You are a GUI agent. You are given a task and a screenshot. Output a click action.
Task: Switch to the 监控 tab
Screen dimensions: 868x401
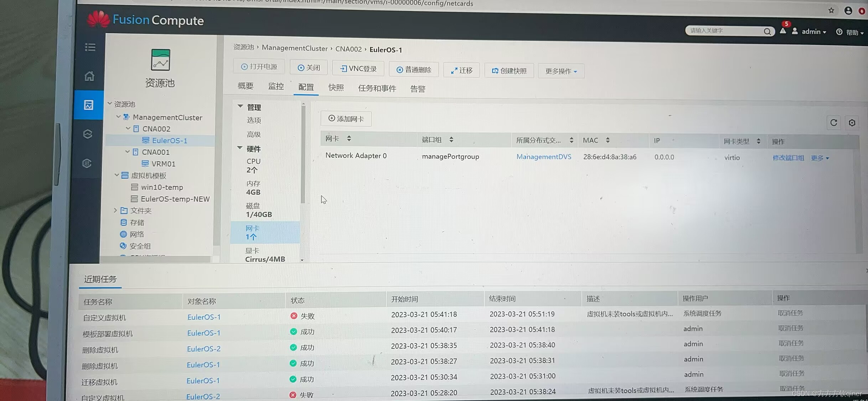tap(276, 86)
